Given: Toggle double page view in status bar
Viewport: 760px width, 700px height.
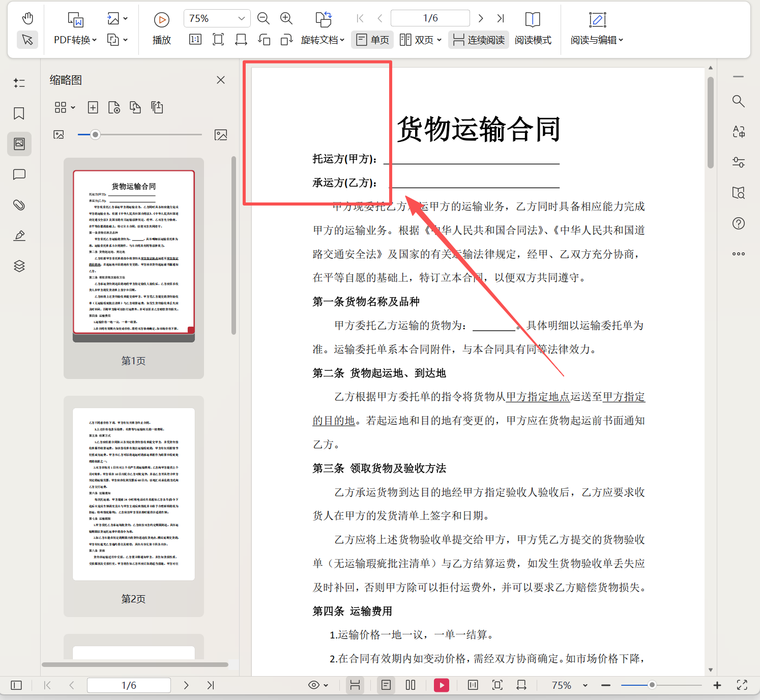Looking at the screenshot, I should [x=411, y=685].
